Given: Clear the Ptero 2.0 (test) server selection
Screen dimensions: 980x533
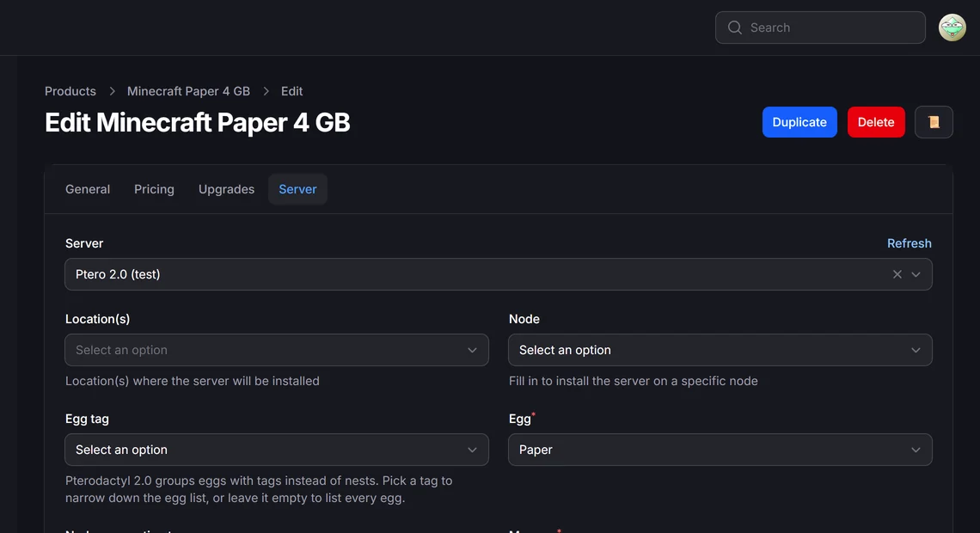Looking at the screenshot, I should point(897,274).
